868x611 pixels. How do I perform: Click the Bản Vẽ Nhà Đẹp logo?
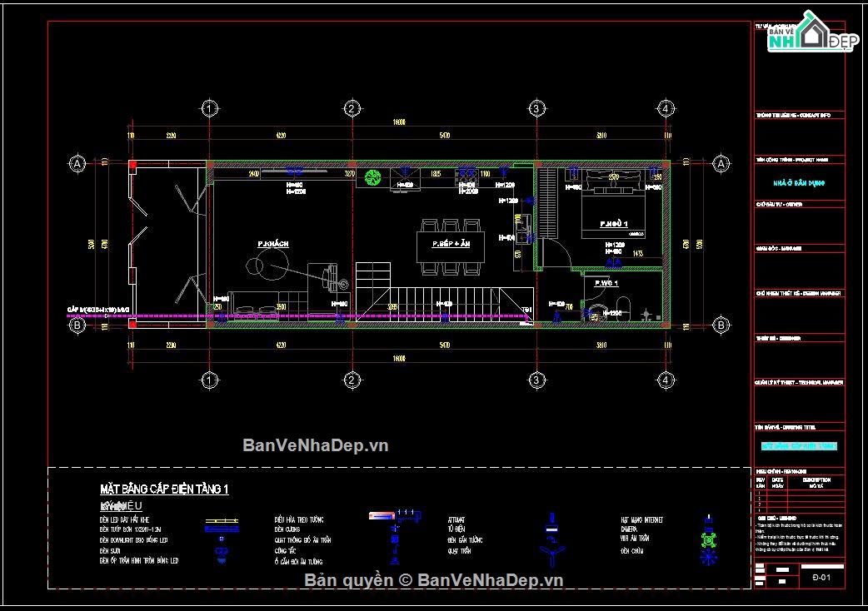pos(812,32)
